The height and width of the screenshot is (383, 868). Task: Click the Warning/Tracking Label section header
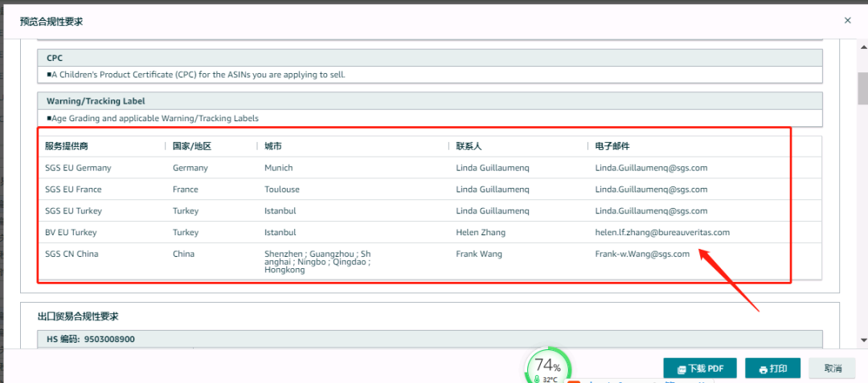[96, 101]
